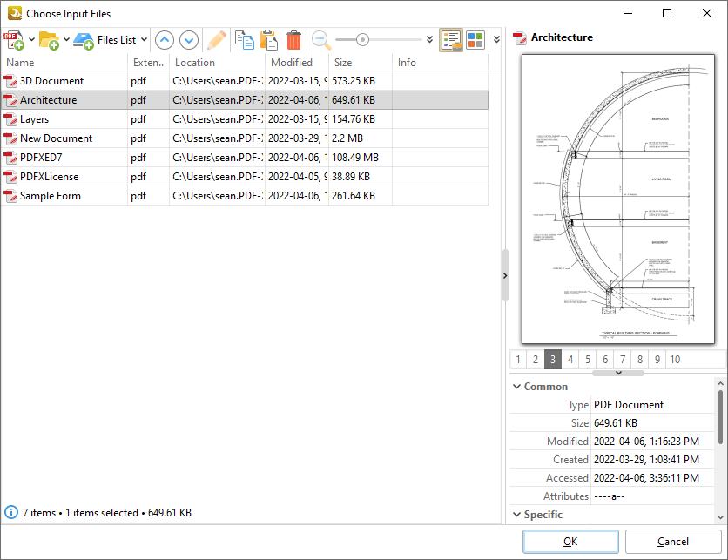This screenshot has height=560, width=728.
Task: Click the Architecture PDF icon in preview header
Action: (x=520, y=38)
